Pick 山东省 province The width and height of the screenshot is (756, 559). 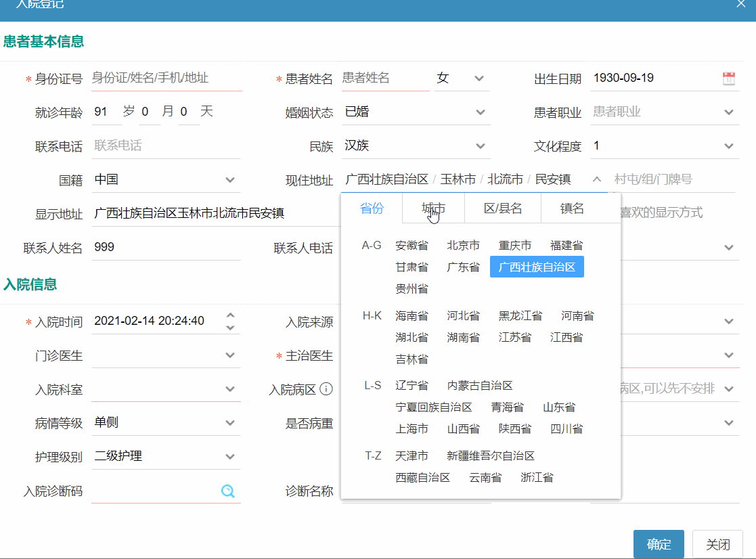[x=559, y=407]
